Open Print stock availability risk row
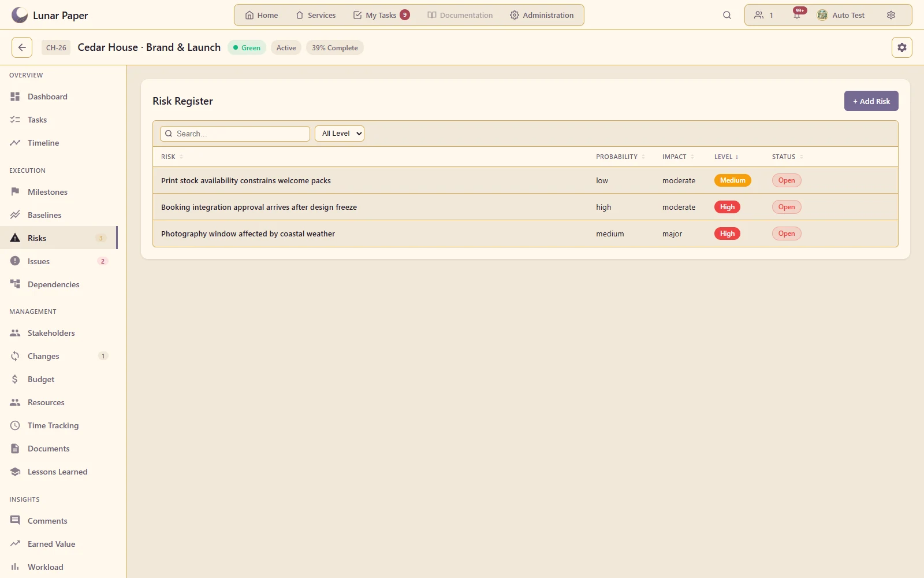The width and height of the screenshot is (924, 578). click(526, 180)
